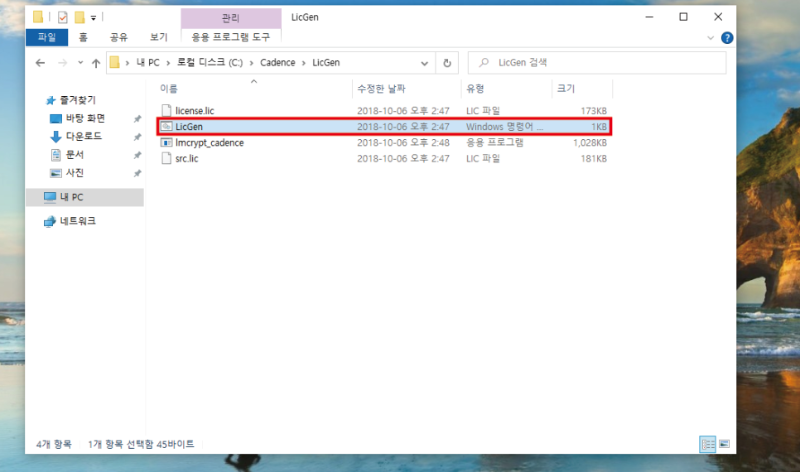
Task: Select 로컬 디스크 (C:) in the address path
Action: click(210, 63)
